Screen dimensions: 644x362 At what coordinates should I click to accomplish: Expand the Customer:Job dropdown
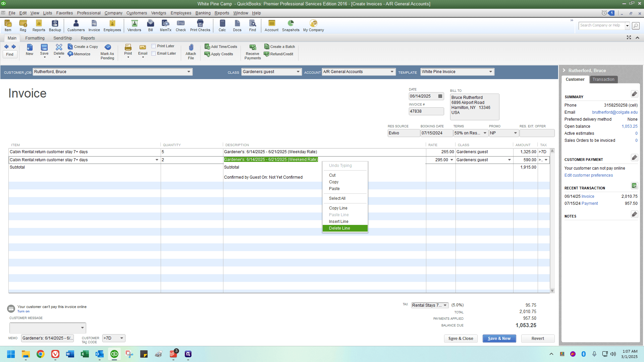[189, 72]
